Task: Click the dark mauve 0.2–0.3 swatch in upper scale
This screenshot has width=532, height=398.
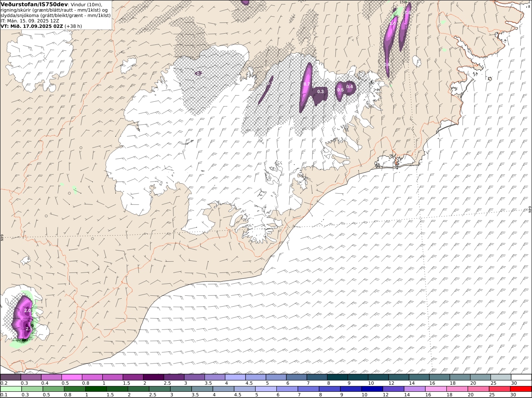Action: (10, 377)
